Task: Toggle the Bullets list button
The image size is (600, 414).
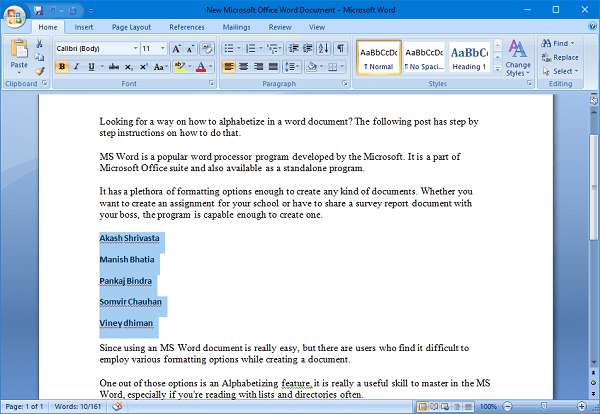Action: point(229,48)
